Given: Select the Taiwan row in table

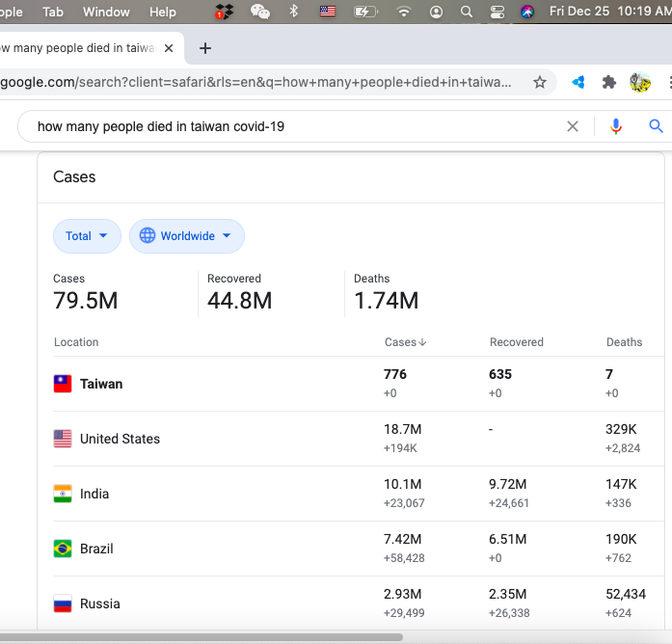Looking at the screenshot, I should point(101,384).
